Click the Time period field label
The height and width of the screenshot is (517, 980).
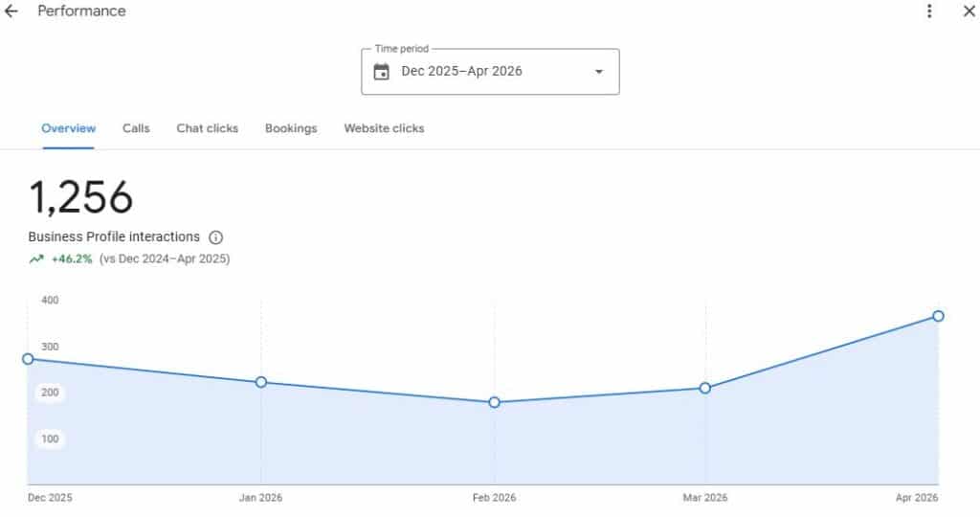coord(402,49)
